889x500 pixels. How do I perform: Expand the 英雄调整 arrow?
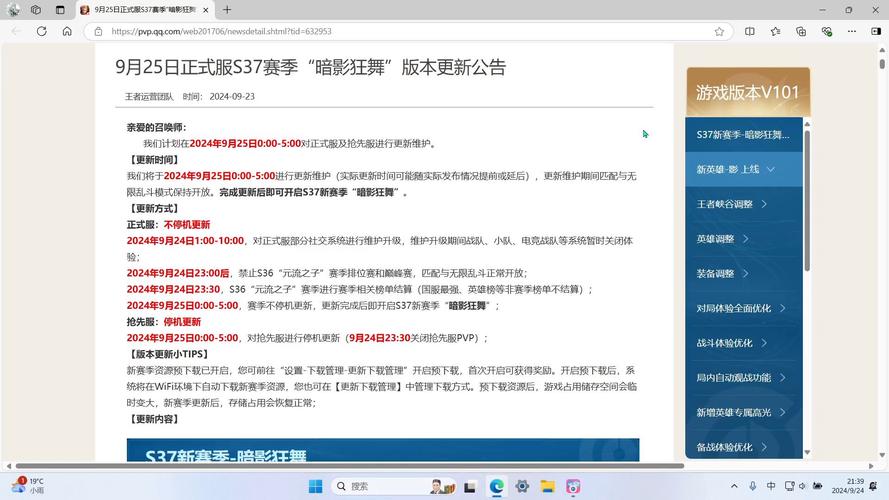point(745,239)
